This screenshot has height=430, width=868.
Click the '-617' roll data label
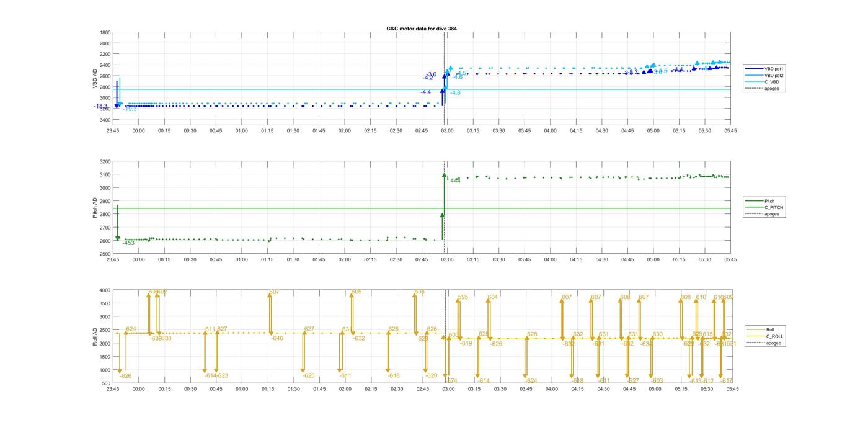pos(727,381)
